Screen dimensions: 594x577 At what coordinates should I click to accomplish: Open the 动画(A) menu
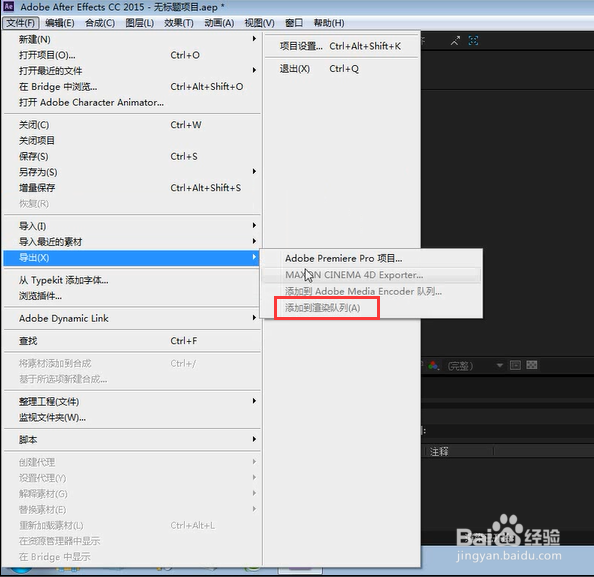219,23
